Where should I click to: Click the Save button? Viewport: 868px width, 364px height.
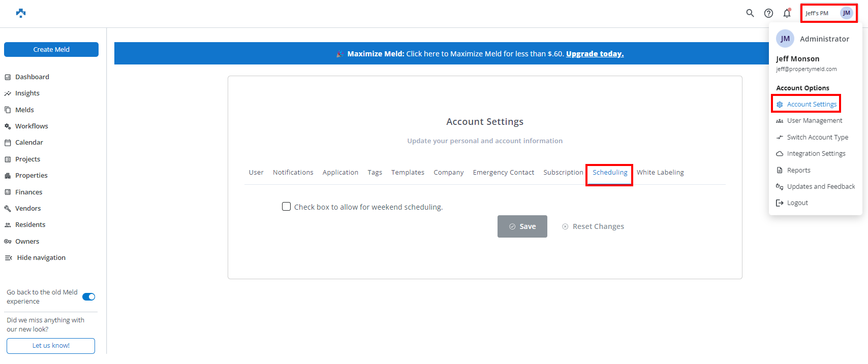[522, 226]
